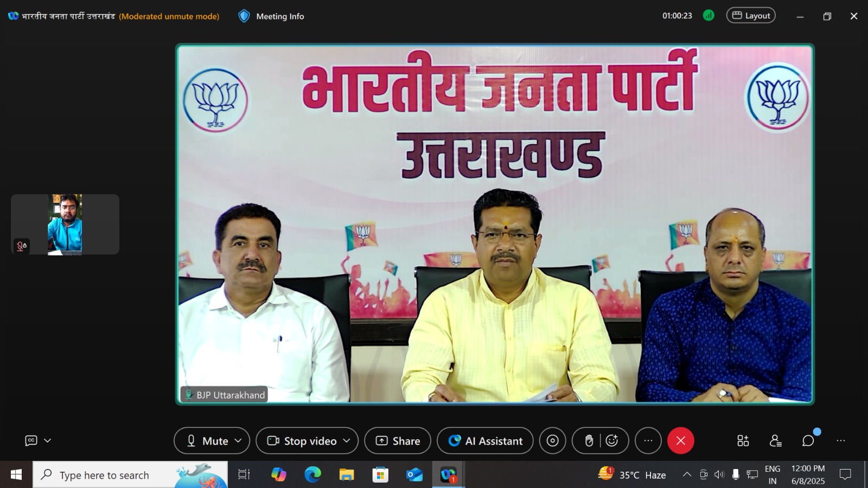
Task: Click the microphone in-use tray icon
Action: pos(736,474)
